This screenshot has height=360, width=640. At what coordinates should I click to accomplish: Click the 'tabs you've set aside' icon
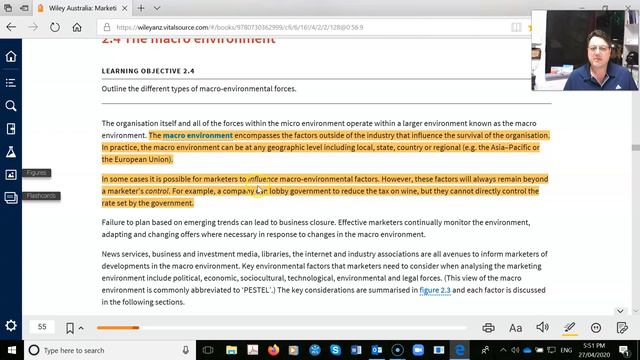(8, 8)
